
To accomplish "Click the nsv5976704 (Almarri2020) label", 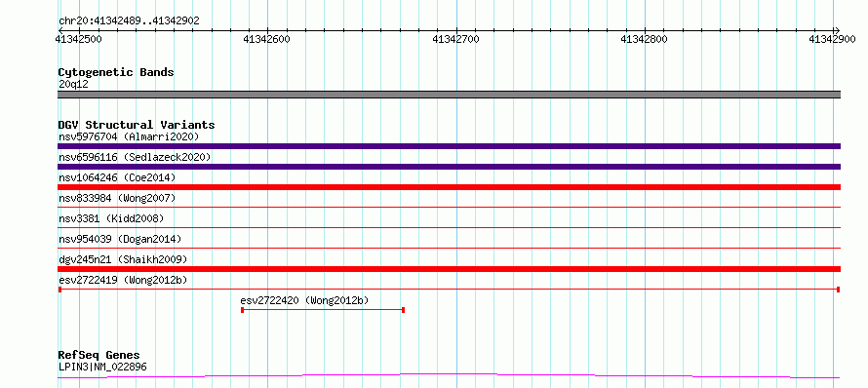I will pyautogui.click(x=129, y=136).
